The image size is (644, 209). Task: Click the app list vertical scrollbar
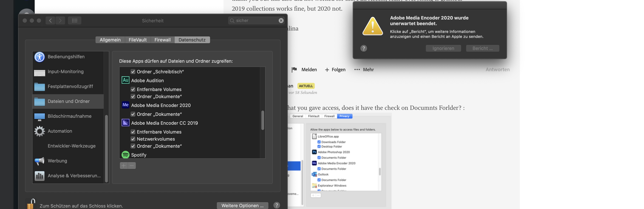(x=263, y=120)
